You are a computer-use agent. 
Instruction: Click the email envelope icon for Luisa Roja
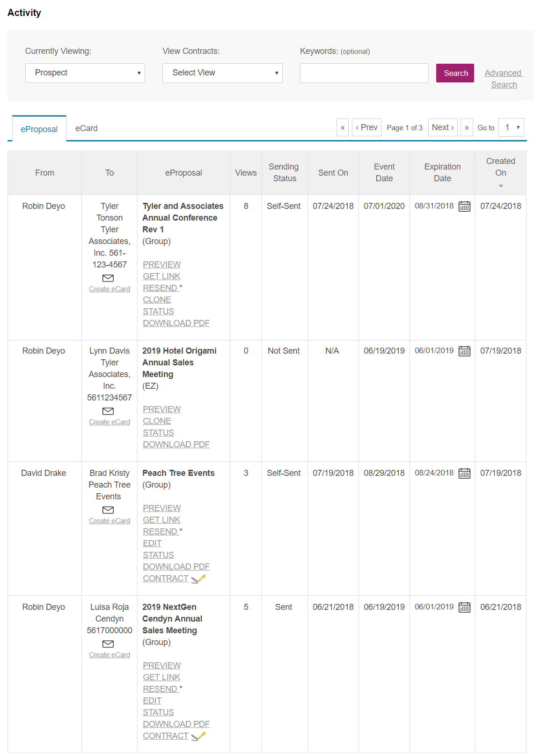[108, 644]
